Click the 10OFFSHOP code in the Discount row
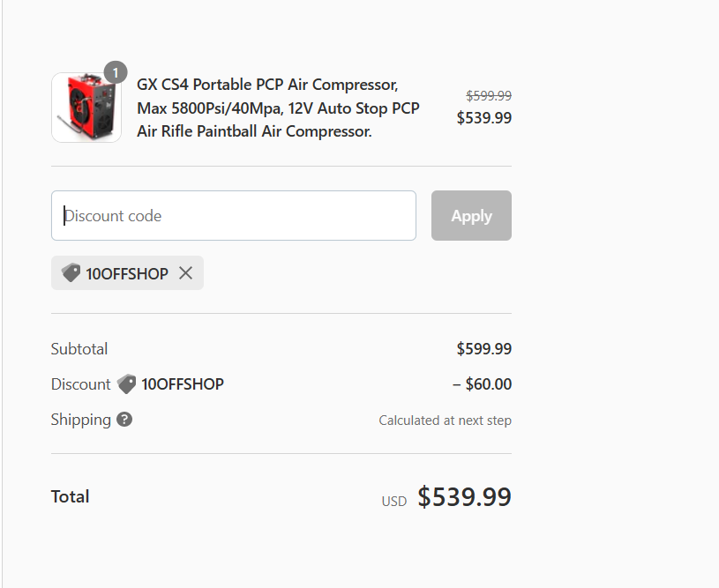The image size is (719, 588). pyautogui.click(x=183, y=384)
